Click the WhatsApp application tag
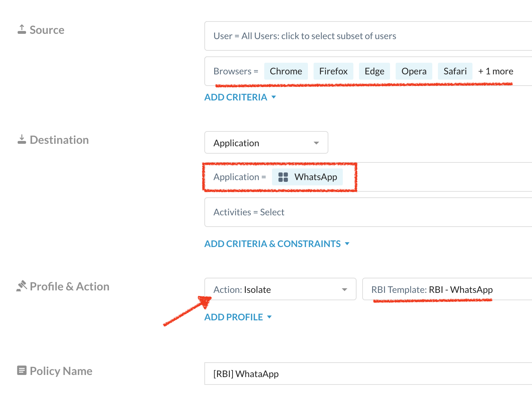Screen dimensions: 532x394 tap(307, 177)
